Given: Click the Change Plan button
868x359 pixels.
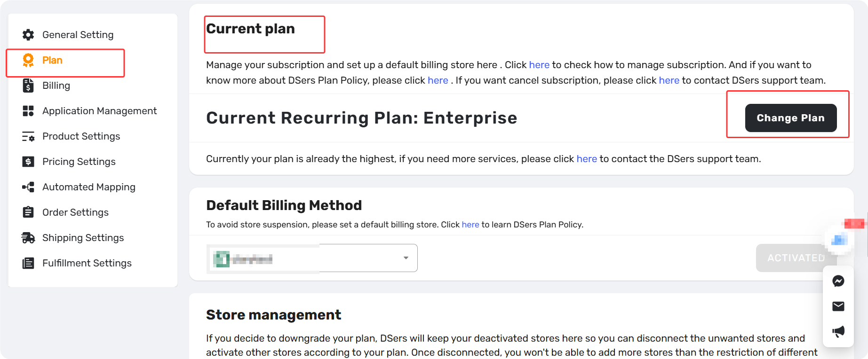Looking at the screenshot, I should (791, 118).
